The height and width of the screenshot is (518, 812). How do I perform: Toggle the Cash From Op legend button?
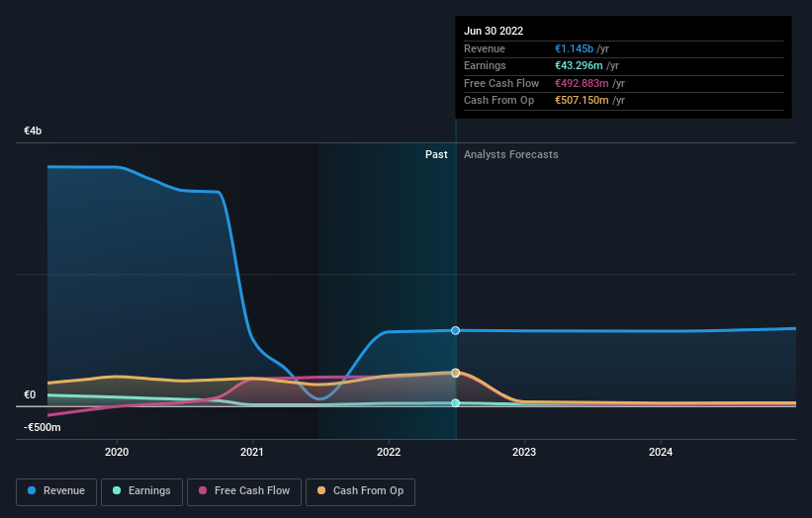pyautogui.click(x=360, y=491)
